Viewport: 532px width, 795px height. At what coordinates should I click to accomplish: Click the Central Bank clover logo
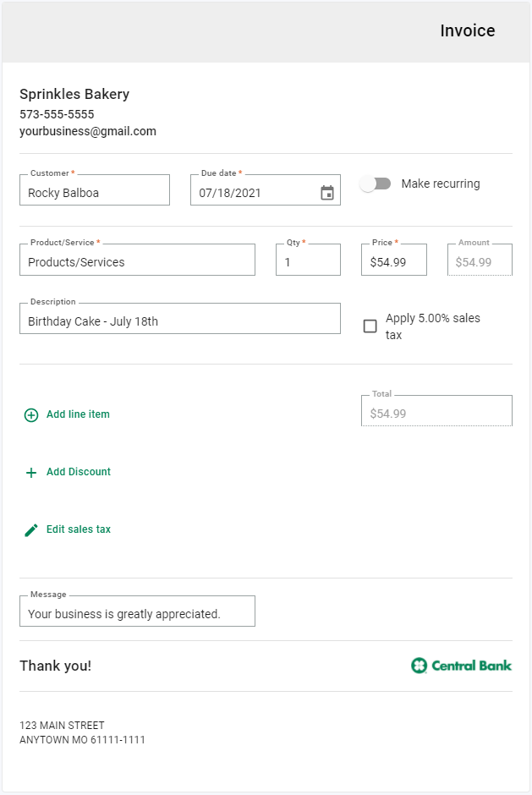pyautogui.click(x=419, y=666)
